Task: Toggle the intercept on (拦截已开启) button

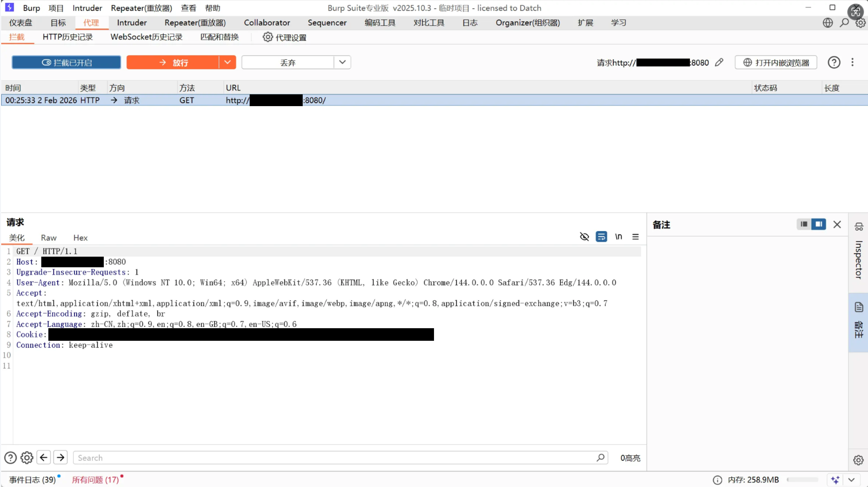Action: click(66, 62)
